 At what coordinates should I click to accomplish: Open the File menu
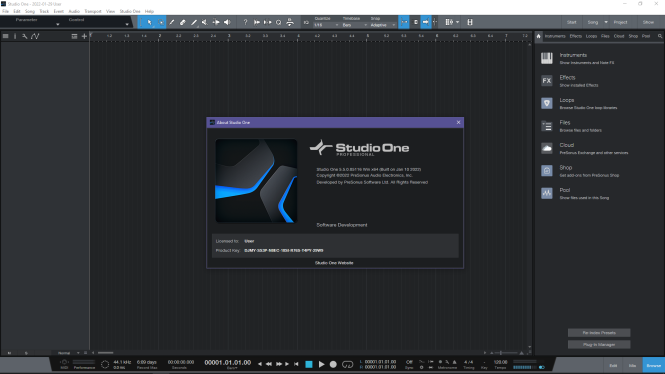point(6,11)
